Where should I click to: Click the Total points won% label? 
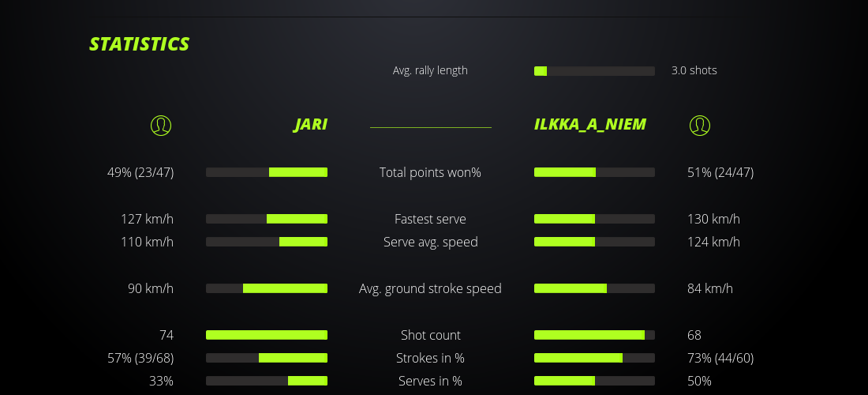pyautogui.click(x=430, y=172)
